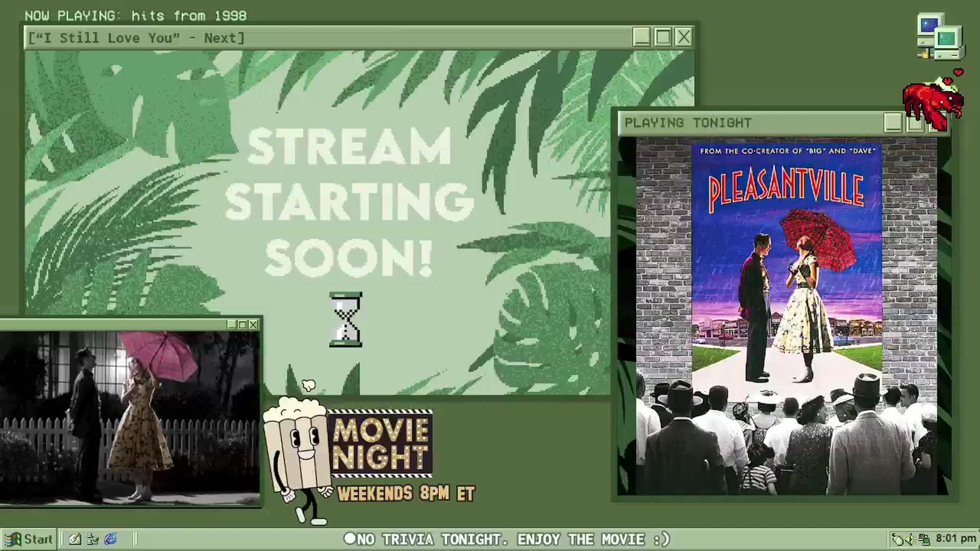Open the desktop/network quick launch icon
Screen dimensions: 980x551
(x=93, y=539)
